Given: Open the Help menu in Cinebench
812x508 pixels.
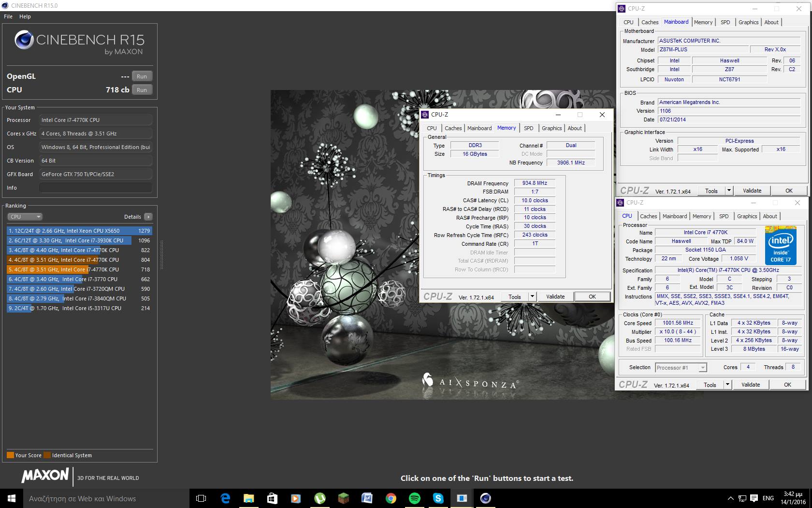Looking at the screenshot, I should pos(25,16).
